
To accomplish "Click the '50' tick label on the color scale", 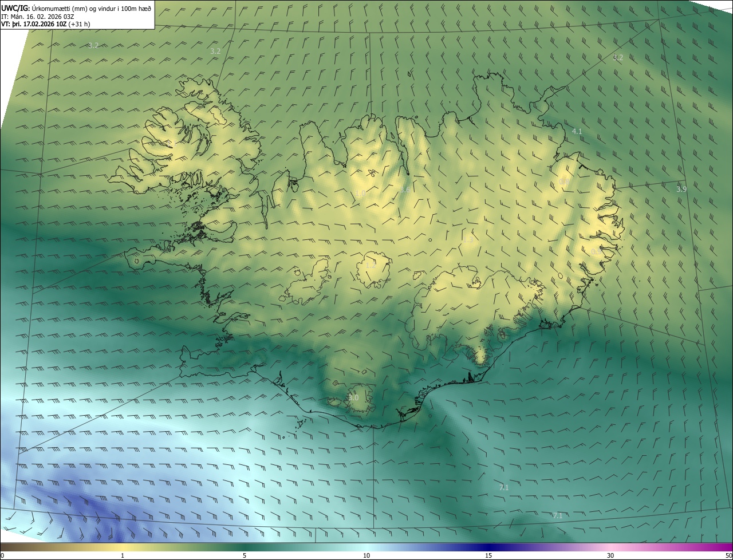I will tap(728, 555).
